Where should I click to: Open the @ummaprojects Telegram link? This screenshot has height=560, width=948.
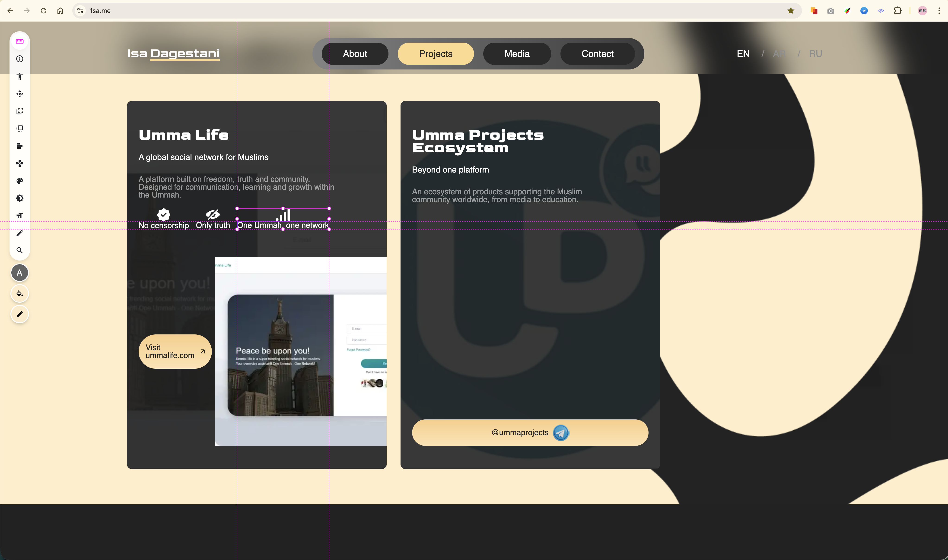click(x=530, y=432)
